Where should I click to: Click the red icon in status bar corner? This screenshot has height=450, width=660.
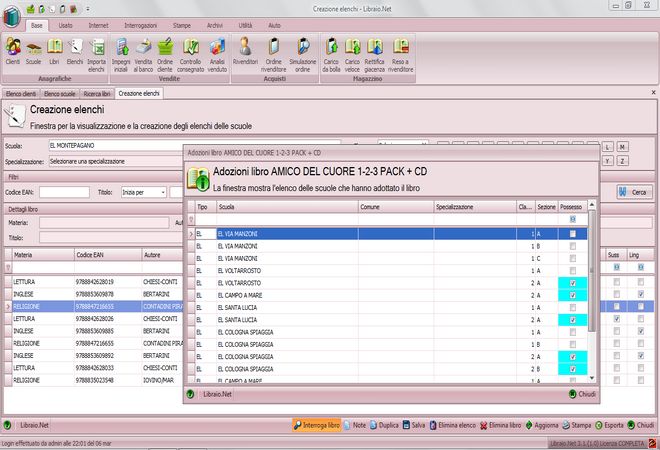click(x=652, y=443)
